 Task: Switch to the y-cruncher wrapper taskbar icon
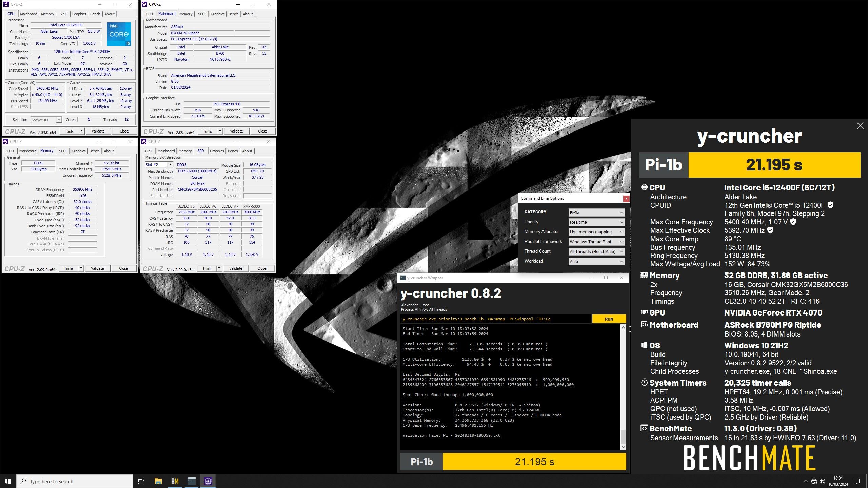[x=192, y=481]
